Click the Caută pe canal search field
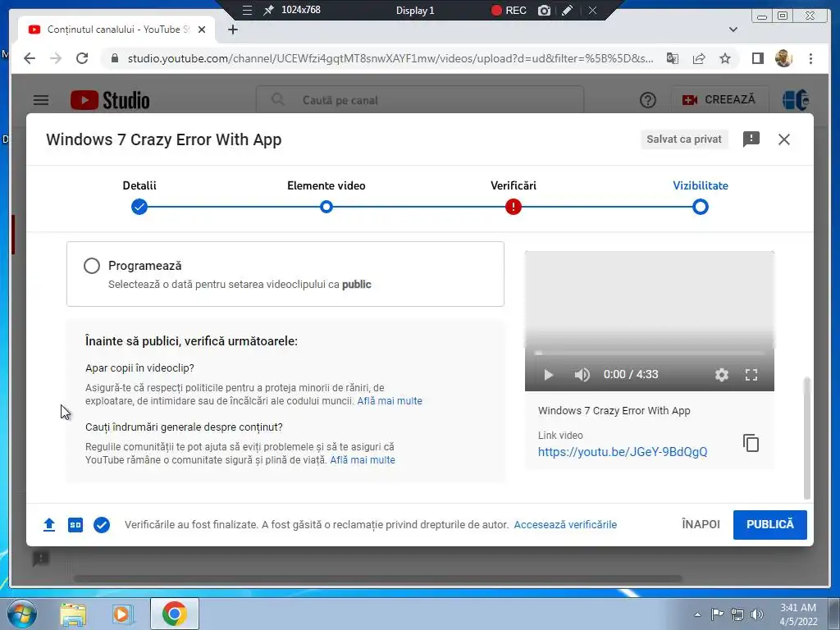Image resolution: width=840 pixels, height=630 pixels. pos(420,100)
